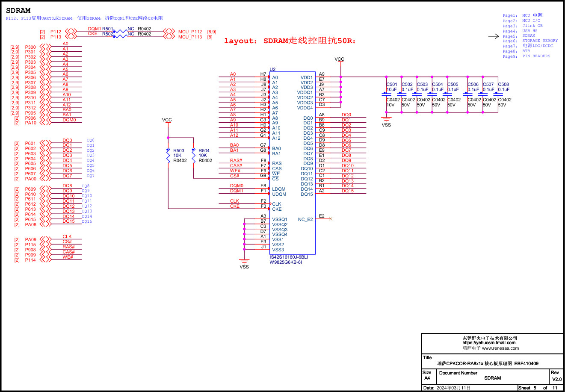Jump to the Page6: STORAGE MEMORY entry
The width and height of the screenshot is (565, 392).
[x=530, y=41]
